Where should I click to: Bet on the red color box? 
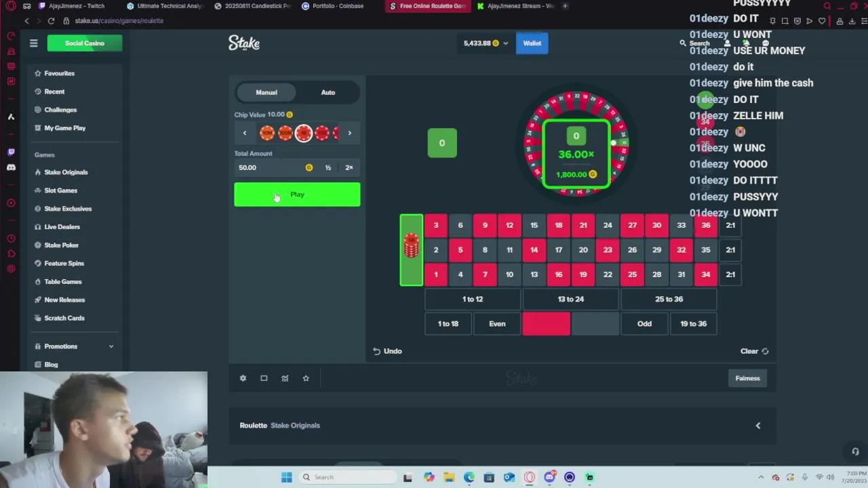546,324
